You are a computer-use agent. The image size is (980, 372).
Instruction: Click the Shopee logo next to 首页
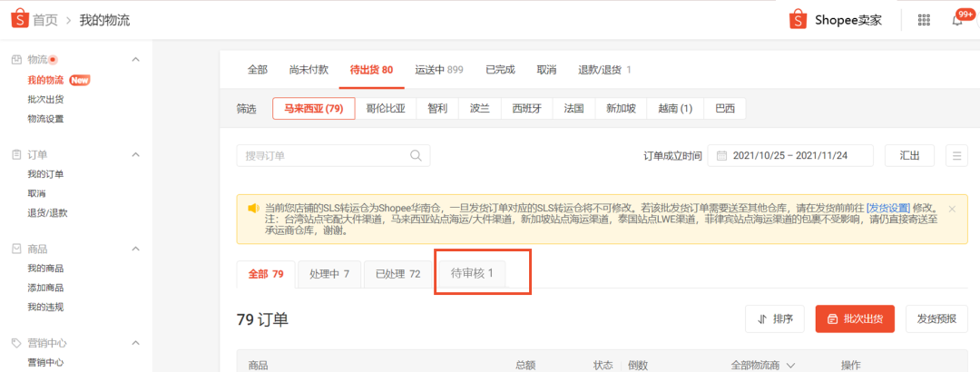tap(16, 20)
